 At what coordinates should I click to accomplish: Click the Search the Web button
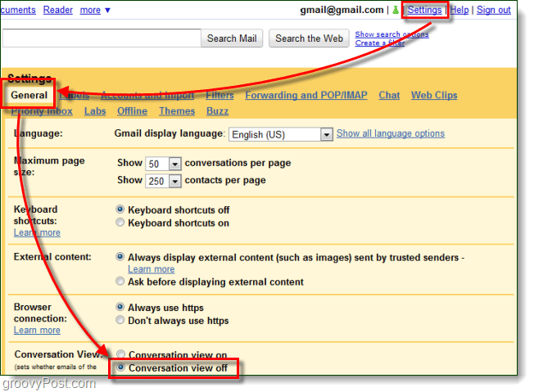[309, 38]
